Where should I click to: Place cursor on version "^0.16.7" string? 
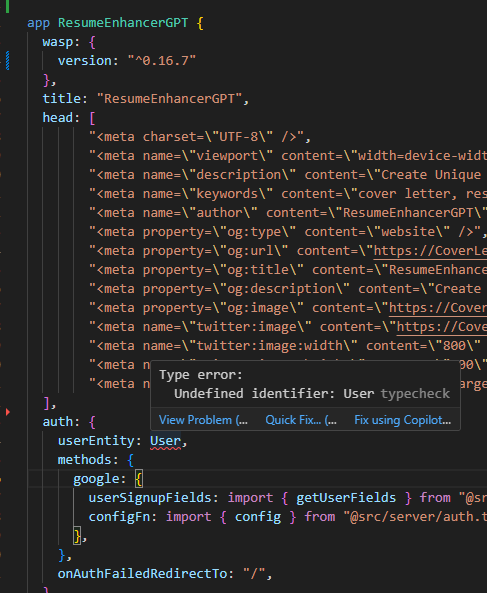click(x=161, y=61)
